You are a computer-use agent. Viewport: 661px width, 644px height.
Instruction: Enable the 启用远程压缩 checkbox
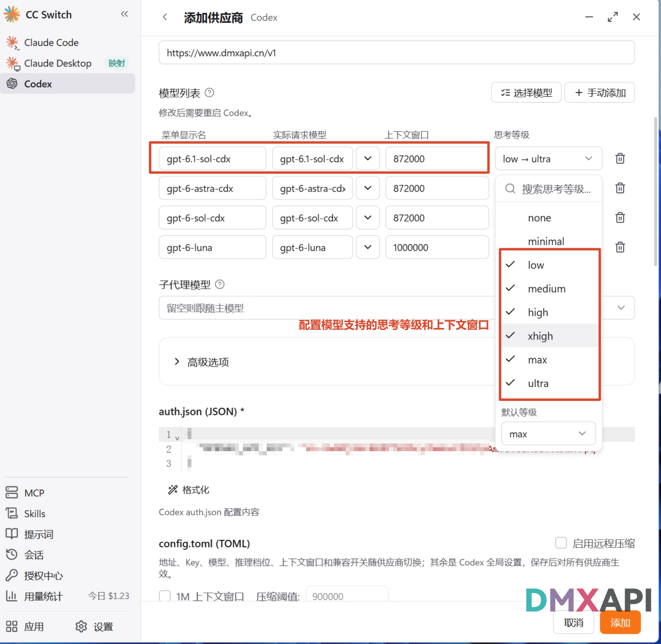tap(561, 543)
